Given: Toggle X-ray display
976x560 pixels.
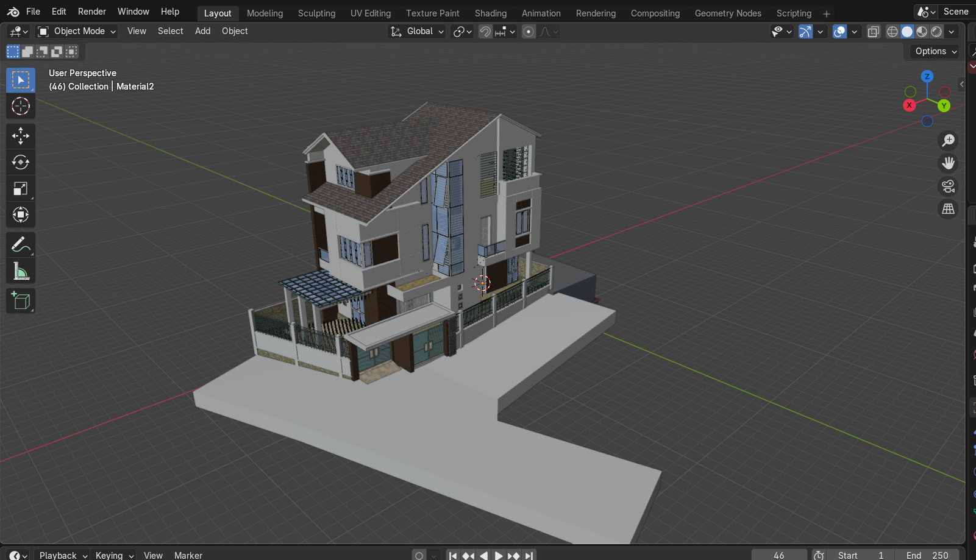Looking at the screenshot, I should coord(874,32).
